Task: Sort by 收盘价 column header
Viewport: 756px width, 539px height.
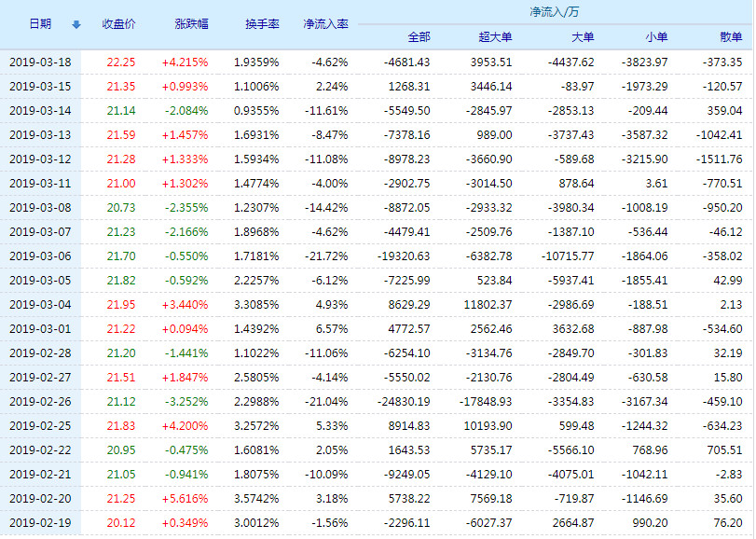Action: tap(118, 24)
